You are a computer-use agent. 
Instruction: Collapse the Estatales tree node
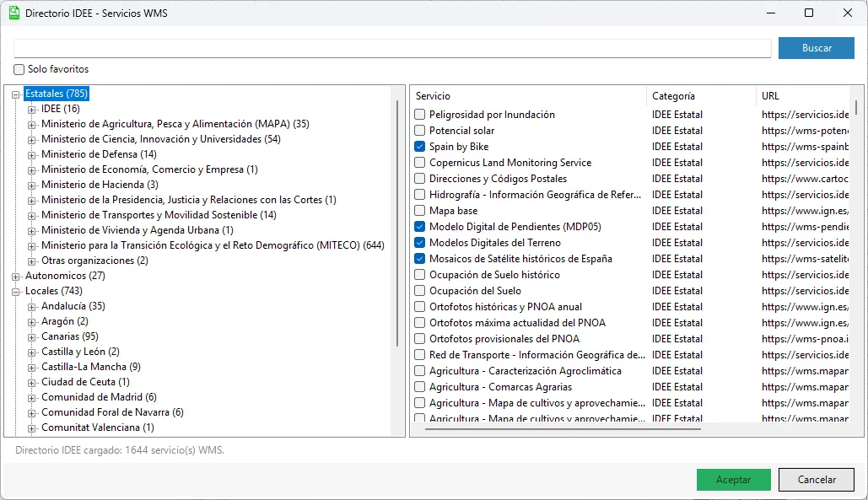[16, 94]
